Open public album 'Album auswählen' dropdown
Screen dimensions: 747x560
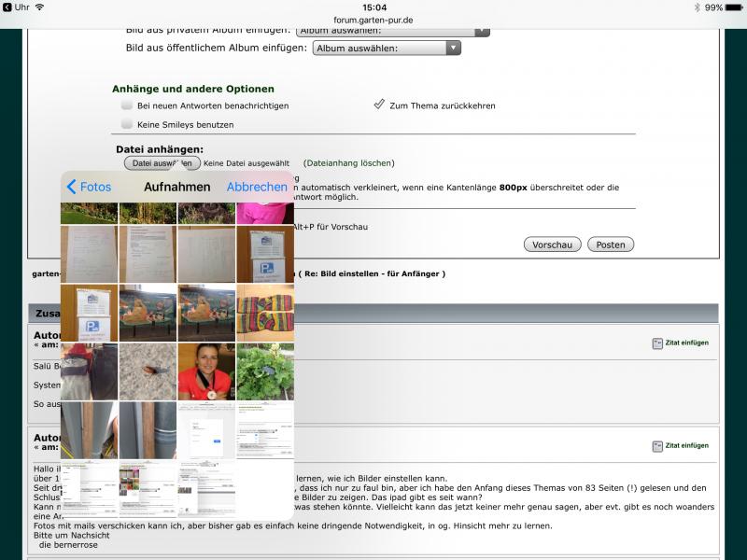coord(387,48)
